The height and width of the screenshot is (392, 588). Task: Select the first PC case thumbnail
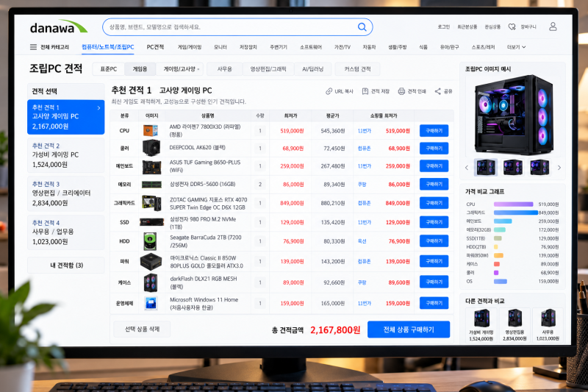click(486, 167)
